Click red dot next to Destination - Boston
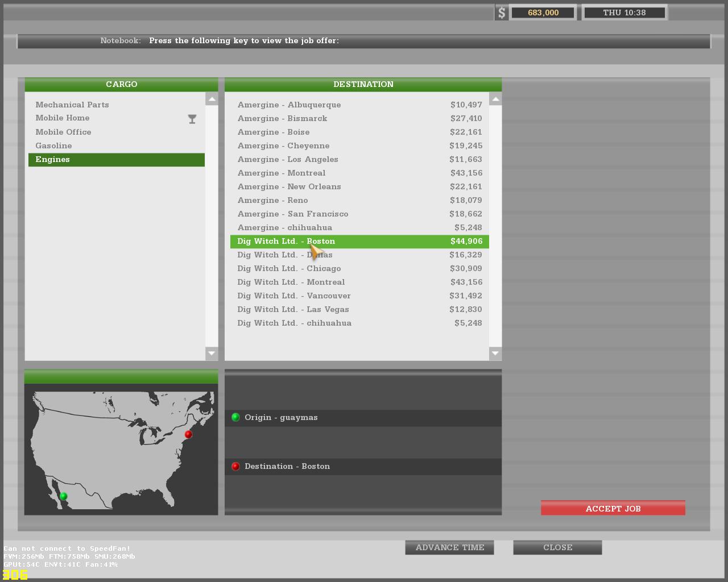The height and width of the screenshot is (582, 728). click(x=235, y=466)
